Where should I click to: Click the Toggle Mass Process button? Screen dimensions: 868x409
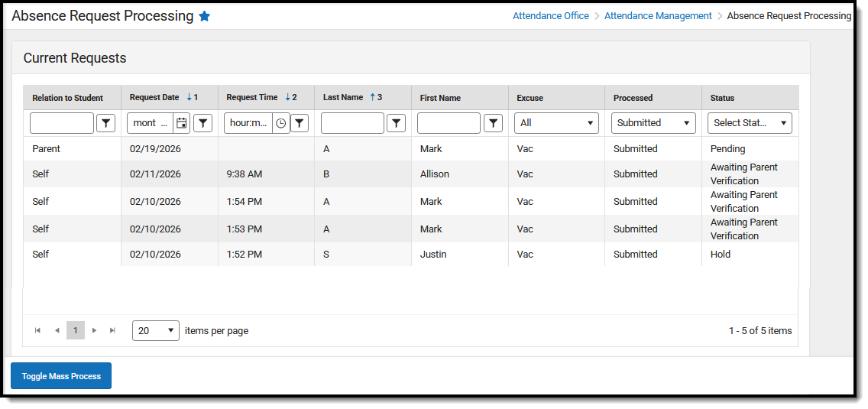coord(61,376)
